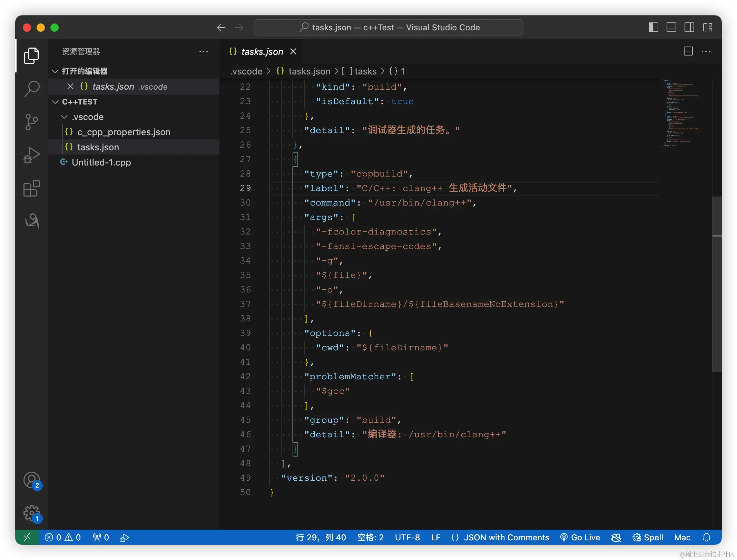Screen dimensions: 737x560
Task: Open the Source Control view
Action: pos(32,122)
